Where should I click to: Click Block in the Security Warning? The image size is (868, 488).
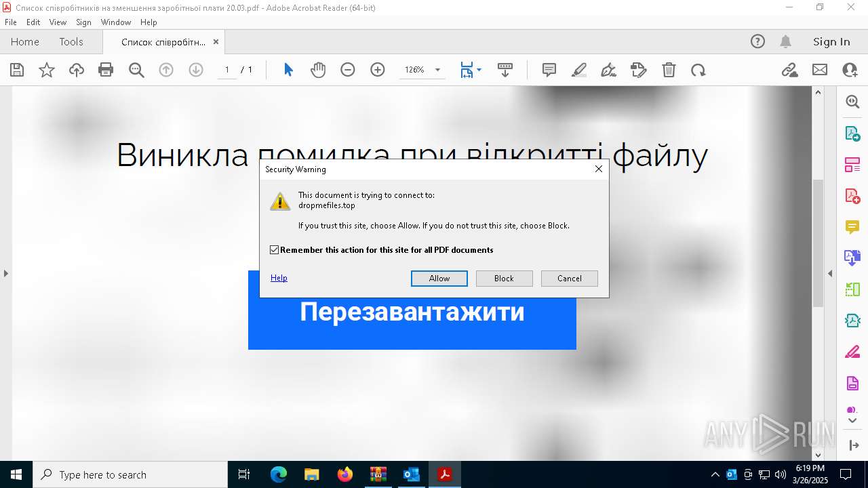(504, 279)
